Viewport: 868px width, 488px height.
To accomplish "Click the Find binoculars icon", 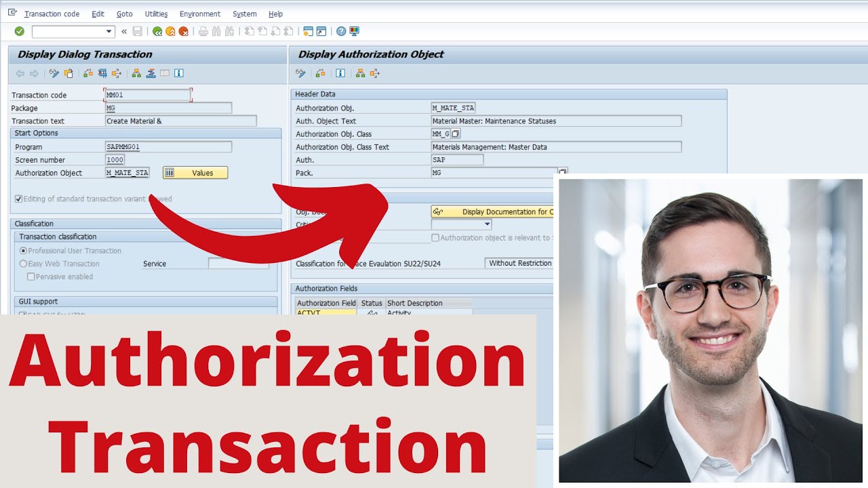I will click(216, 31).
